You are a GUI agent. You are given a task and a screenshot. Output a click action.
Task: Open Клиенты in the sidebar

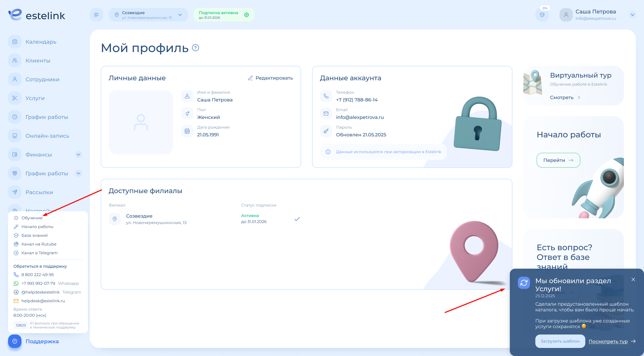(x=38, y=61)
